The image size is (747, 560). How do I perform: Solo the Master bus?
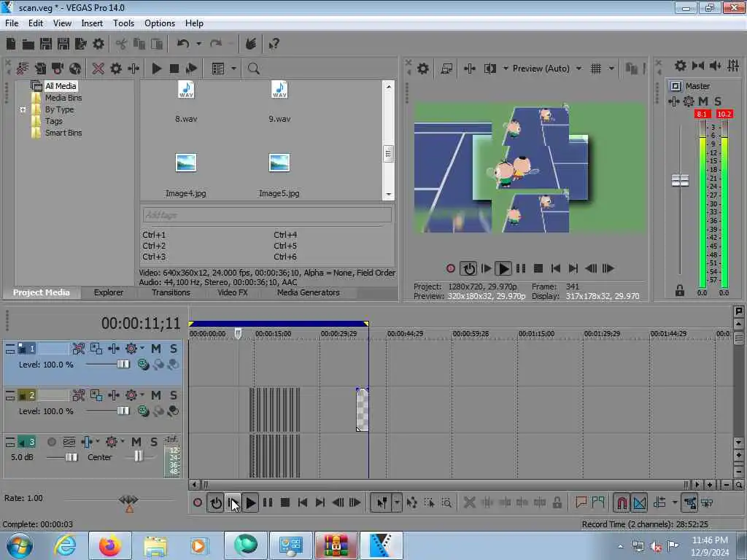pos(718,101)
